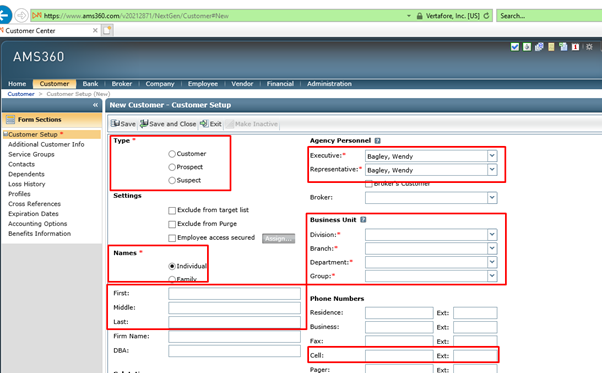The width and height of the screenshot is (602, 373).
Task: Select the Family names radio button
Action: point(172,279)
